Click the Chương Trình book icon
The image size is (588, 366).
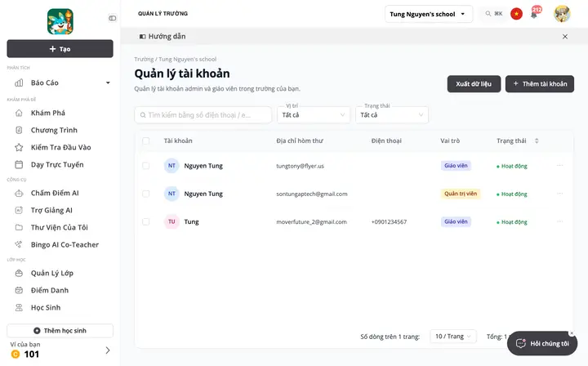click(x=19, y=130)
